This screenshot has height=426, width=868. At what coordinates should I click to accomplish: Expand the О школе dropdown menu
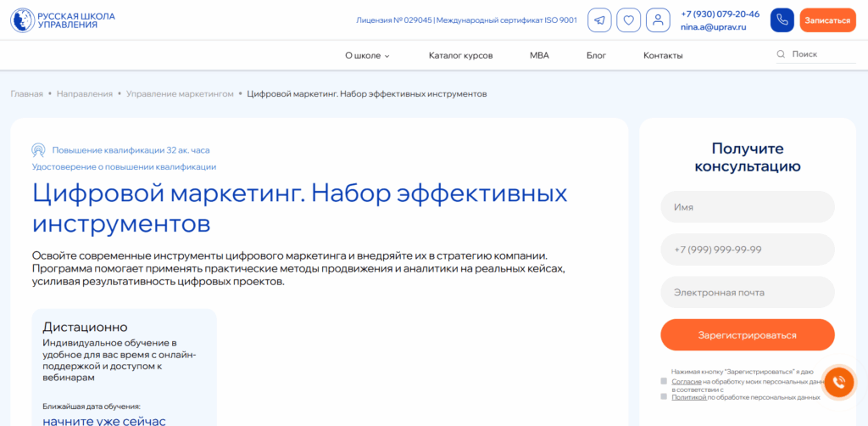pyautogui.click(x=368, y=55)
